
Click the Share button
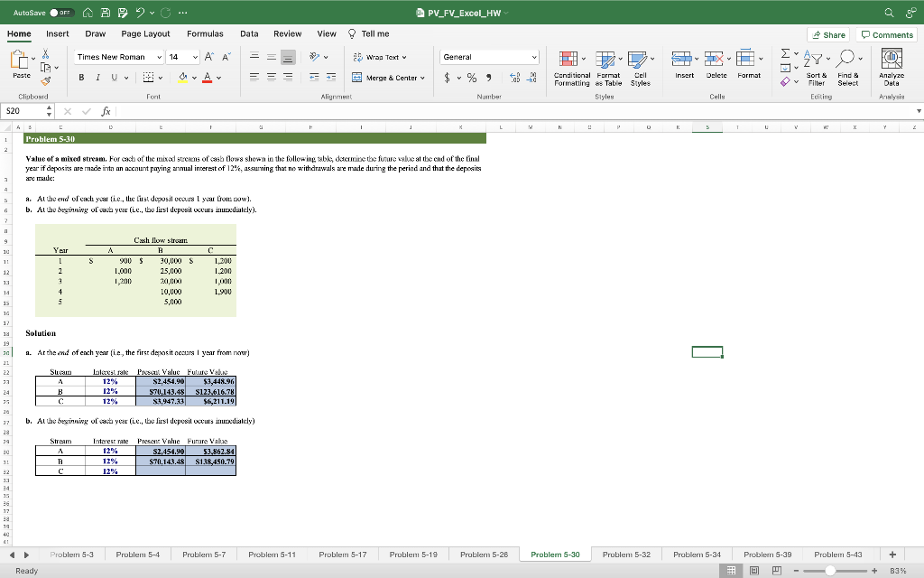827,33
